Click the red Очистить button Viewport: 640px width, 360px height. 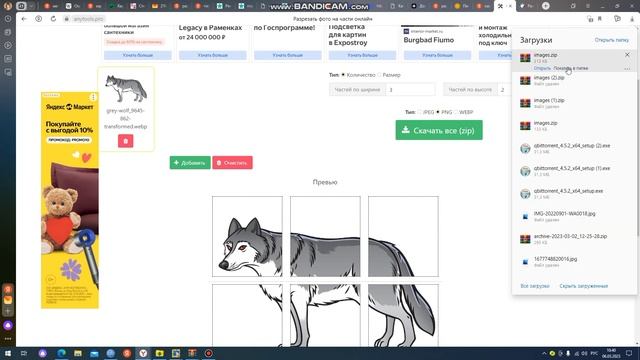[232, 162]
